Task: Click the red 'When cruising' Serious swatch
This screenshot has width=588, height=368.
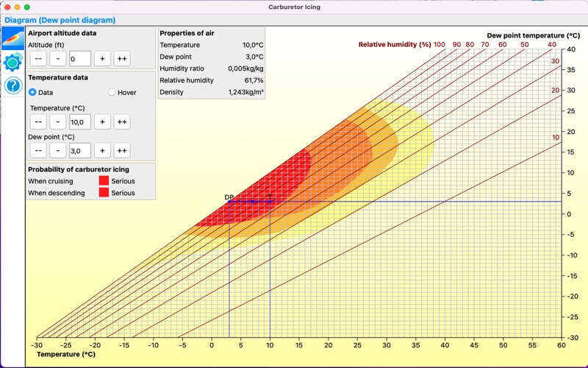Action: 104,180
